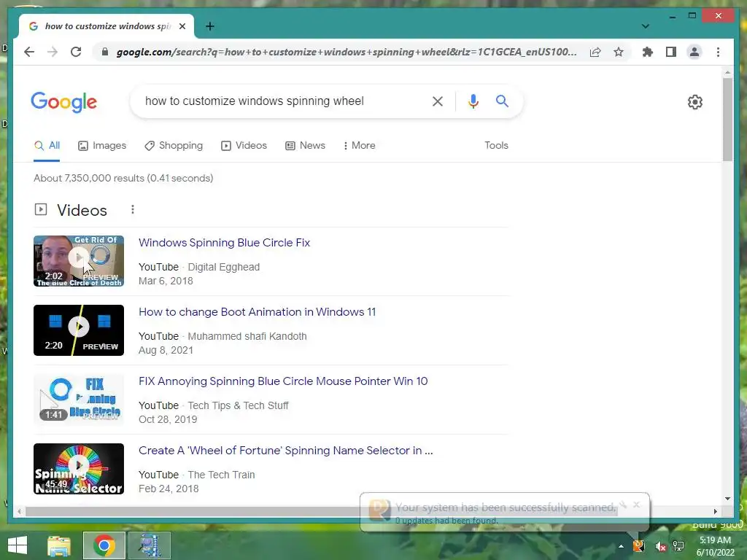Open Google quick settings gear
This screenshot has height=560, width=747.
[x=695, y=102]
